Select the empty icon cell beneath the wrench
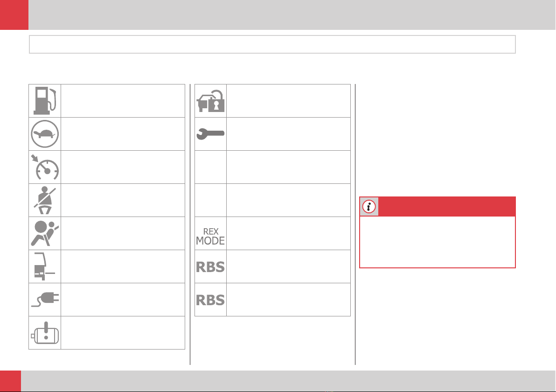This screenshot has width=556, height=392. coord(211,167)
